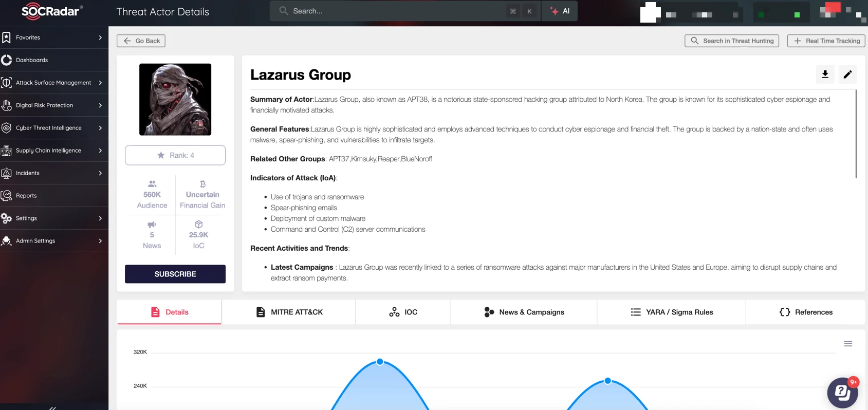Click the Related Other Groups label

click(288, 159)
